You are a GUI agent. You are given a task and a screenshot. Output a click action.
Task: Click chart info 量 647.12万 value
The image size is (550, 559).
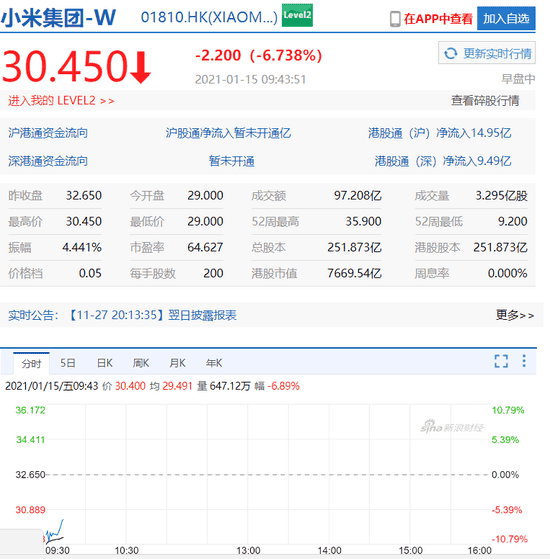click(230, 386)
